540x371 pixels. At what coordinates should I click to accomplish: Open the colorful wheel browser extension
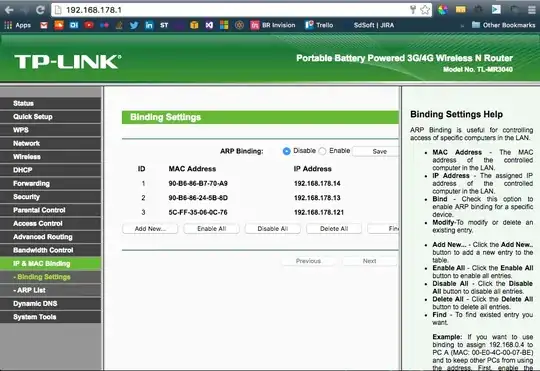[x=443, y=9]
